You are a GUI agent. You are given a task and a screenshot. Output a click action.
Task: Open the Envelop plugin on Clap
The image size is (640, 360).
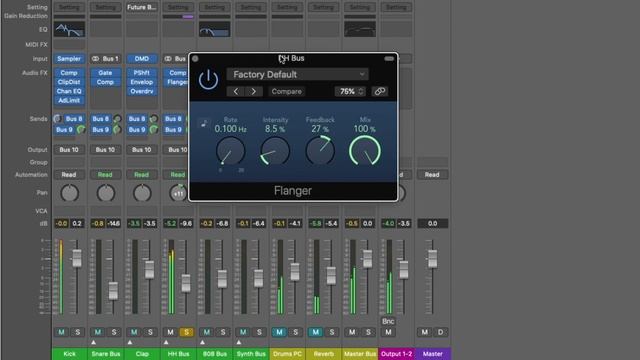(142, 82)
